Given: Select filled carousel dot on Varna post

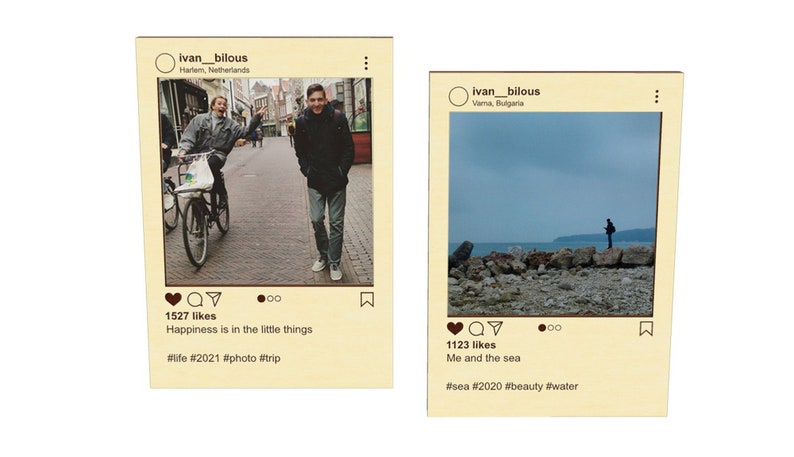Looking at the screenshot, I should [x=542, y=328].
